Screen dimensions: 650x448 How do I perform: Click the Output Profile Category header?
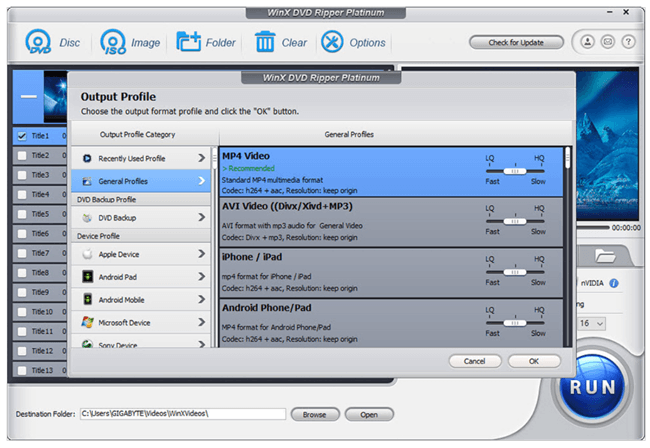137,135
